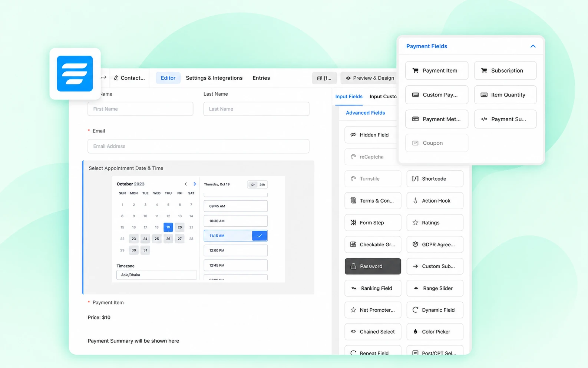Click the Email Address input field
Viewport: 588px width, 368px height.
coord(198,146)
